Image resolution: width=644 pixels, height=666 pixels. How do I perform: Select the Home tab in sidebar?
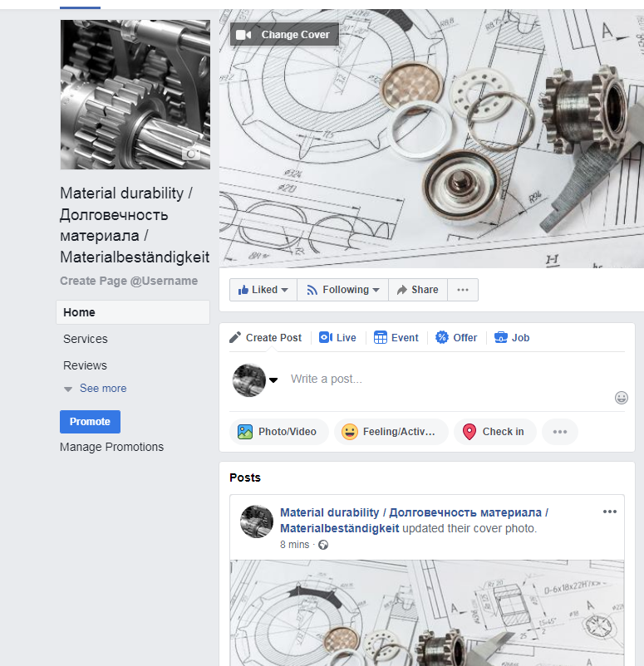pyautogui.click(x=133, y=312)
